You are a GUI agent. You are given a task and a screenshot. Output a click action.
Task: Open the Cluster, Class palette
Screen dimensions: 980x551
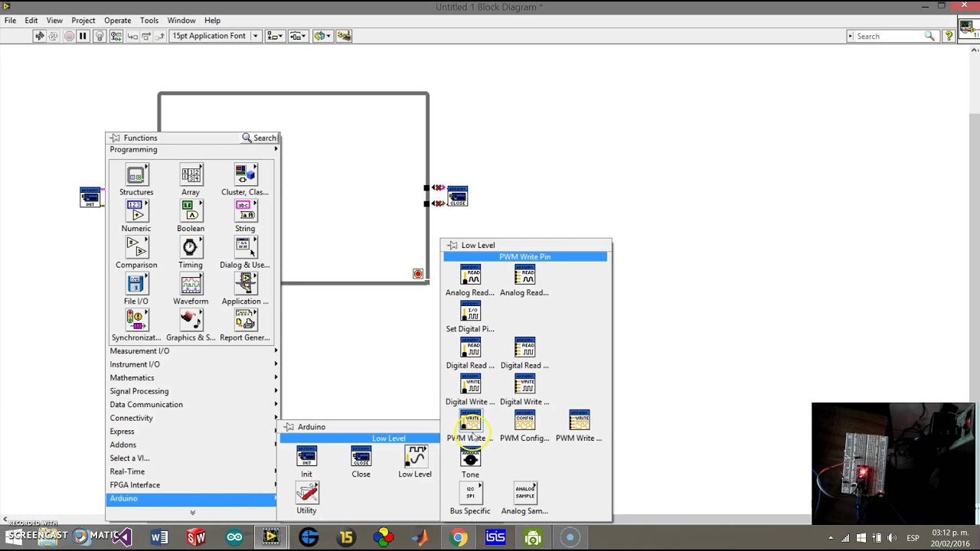tap(245, 175)
